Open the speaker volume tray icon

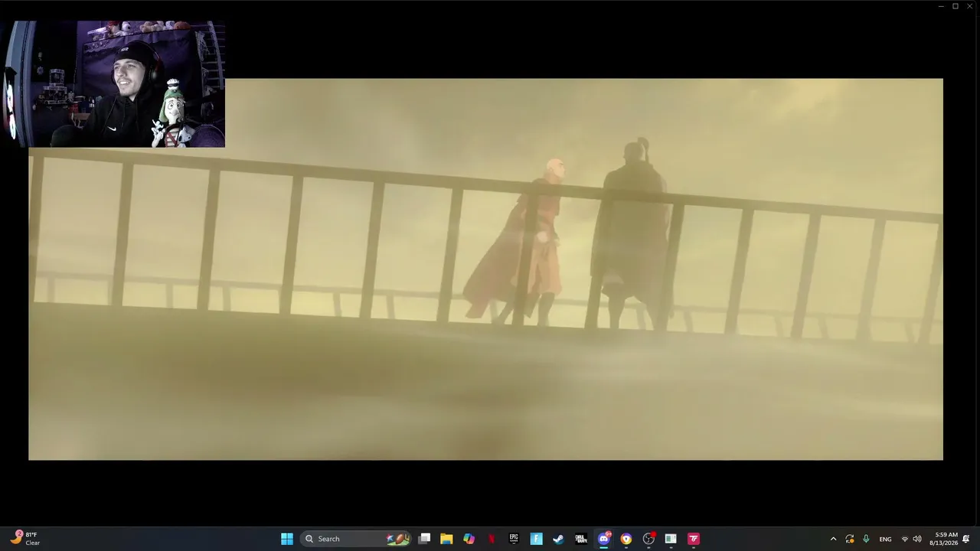pyautogui.click(x=917, y=539)
